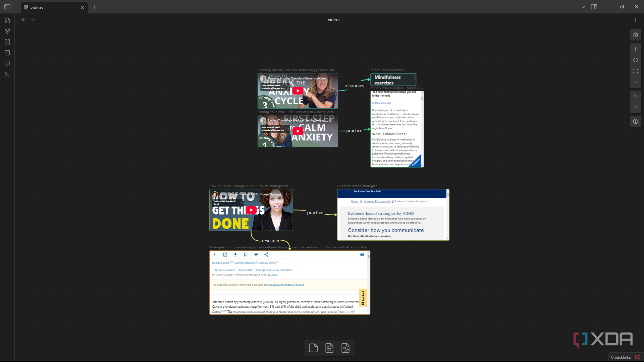Toggle right sidebar panel
The height and width of the screenshot is (362, 644).
(594, 7)
